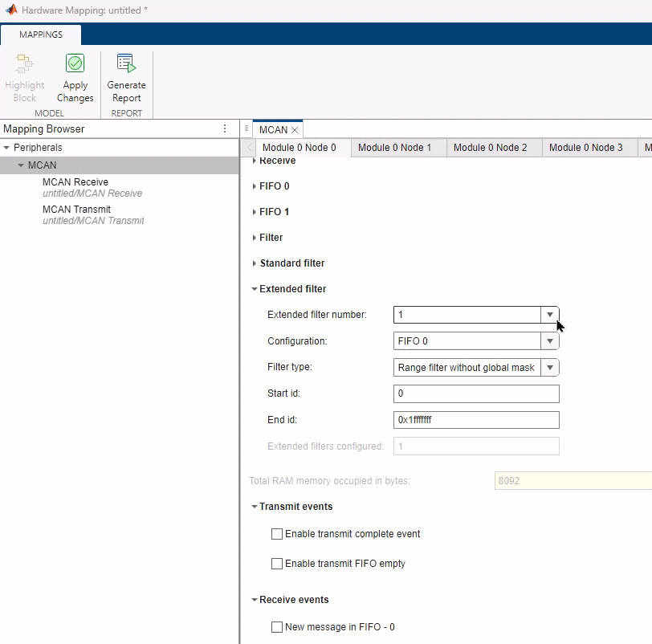Image resolution: width=652 pixels, height=644 pixels.
Task: Switch to the Module 0 Node 2 tab
Action: [x=493, y=148]
